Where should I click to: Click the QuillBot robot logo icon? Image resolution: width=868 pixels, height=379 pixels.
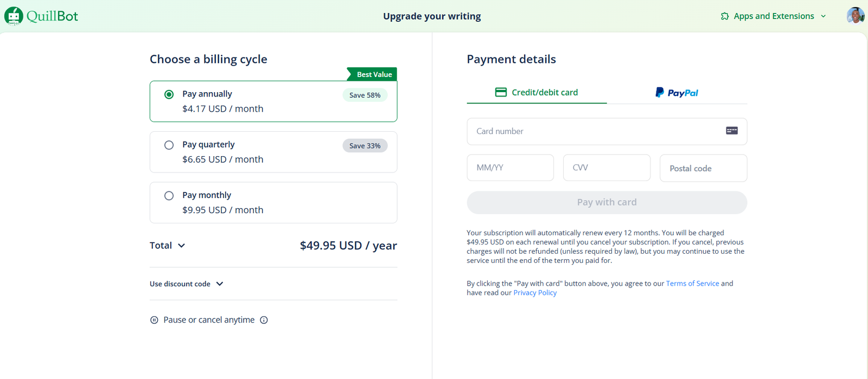click(14, 16)
